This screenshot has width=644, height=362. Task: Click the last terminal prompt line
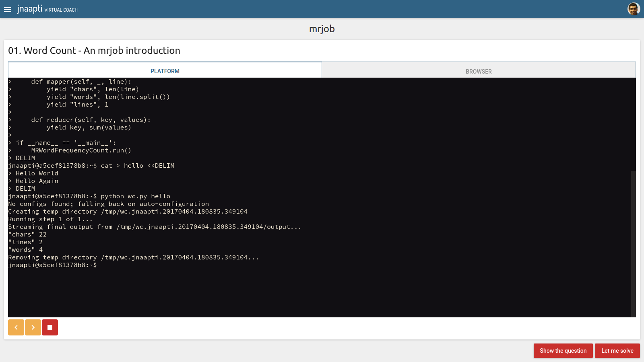coord(52,265)
